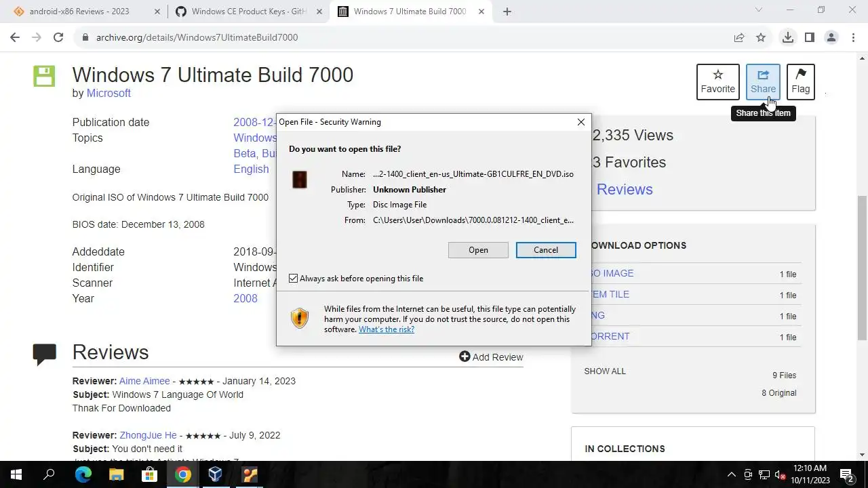Click the Chrome back arrow
This screenshot has width=868, height=488.
pyautogui.click(x=15, y=37)
